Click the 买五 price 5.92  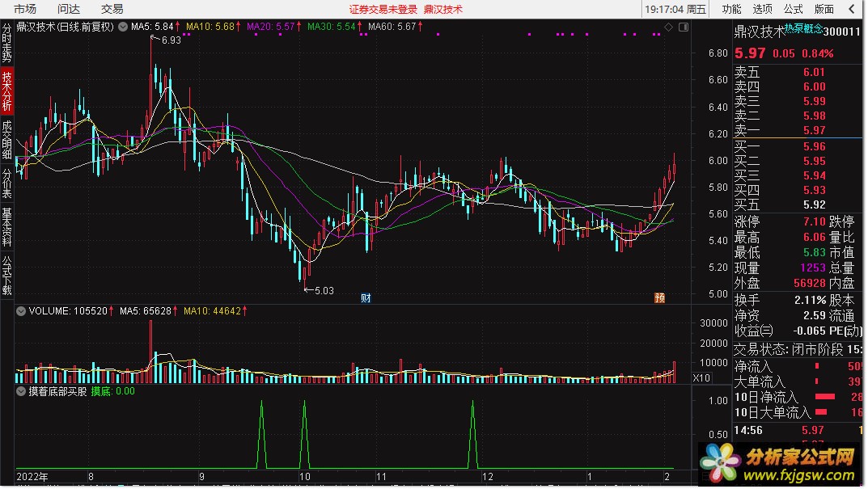tap(815, 204)
